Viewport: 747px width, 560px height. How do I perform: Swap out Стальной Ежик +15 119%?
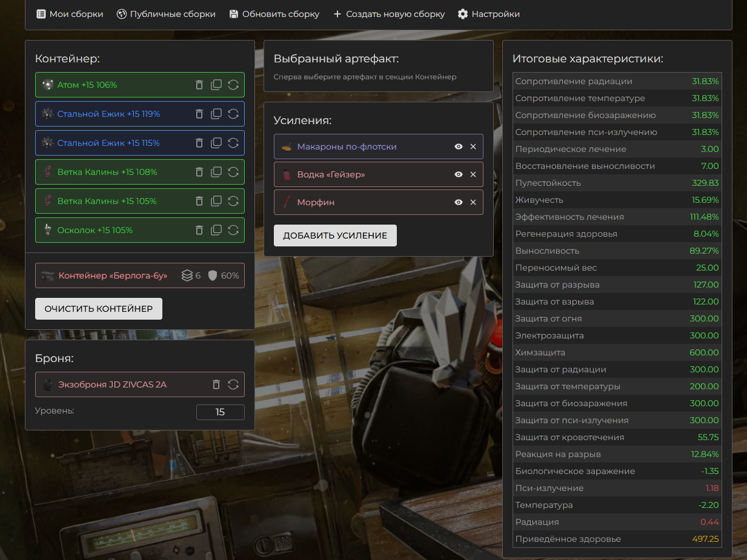coord(233,114)
